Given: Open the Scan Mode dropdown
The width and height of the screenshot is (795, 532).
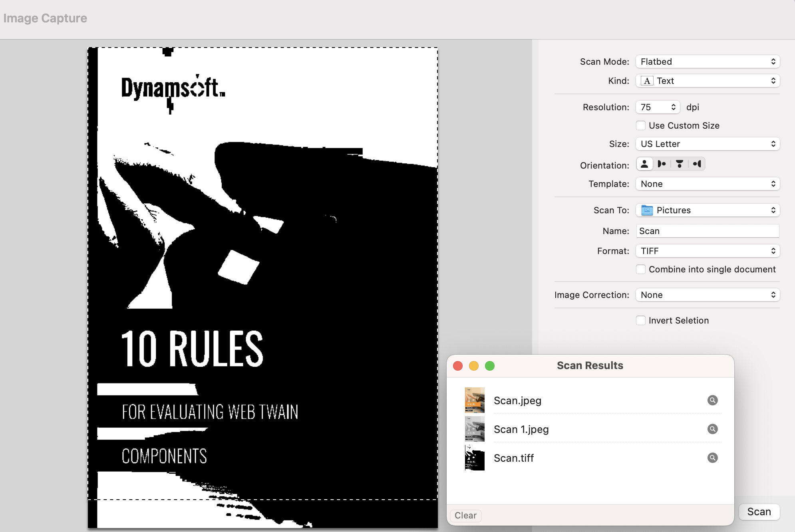Looking at the screenshot, I should [x=708, y=62].
